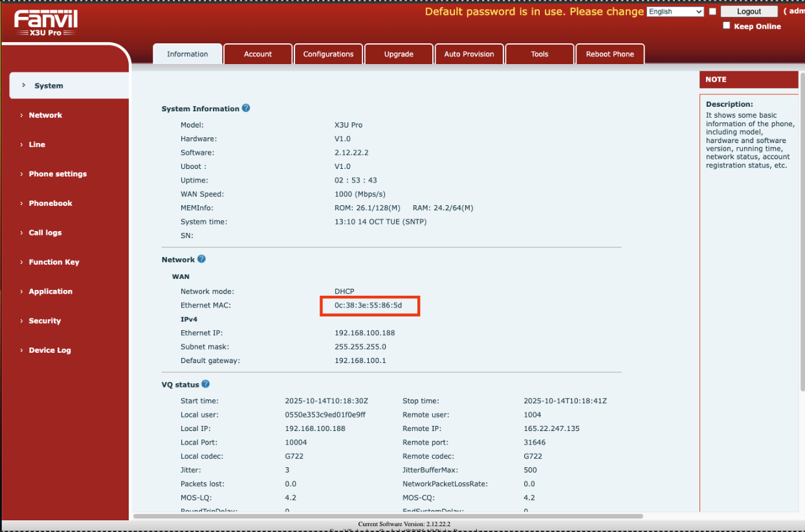Click the highlighted Ethernet MAC address
This screenshot has height=532, width=805.
(x=369, y=305)
